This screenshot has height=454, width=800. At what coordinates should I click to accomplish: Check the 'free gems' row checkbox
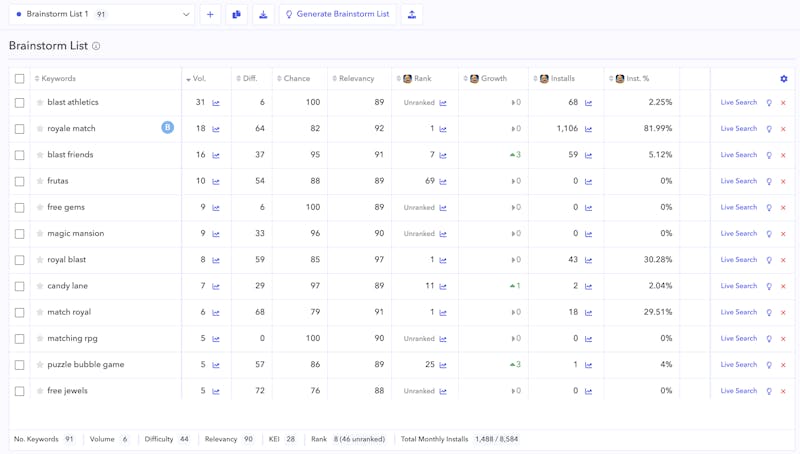coord(19,208)
